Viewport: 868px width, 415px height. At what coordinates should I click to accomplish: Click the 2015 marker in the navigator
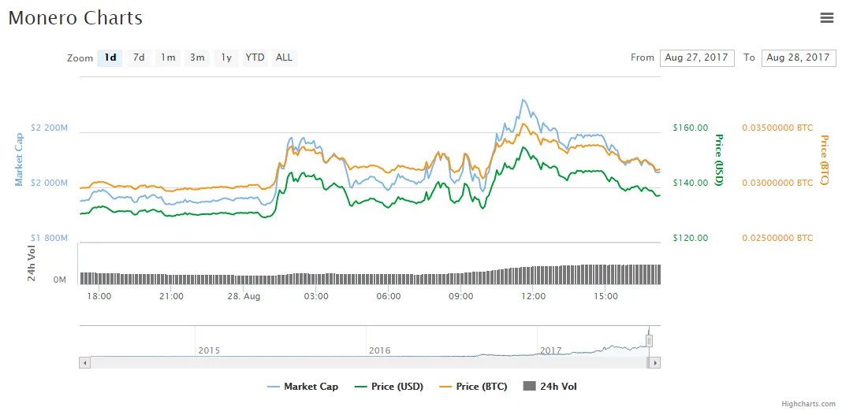(x=209, y=350)
